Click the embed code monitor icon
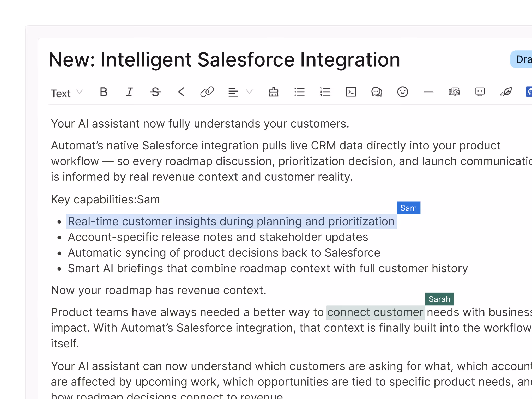 pyautogui.click(x=480, y=92)
